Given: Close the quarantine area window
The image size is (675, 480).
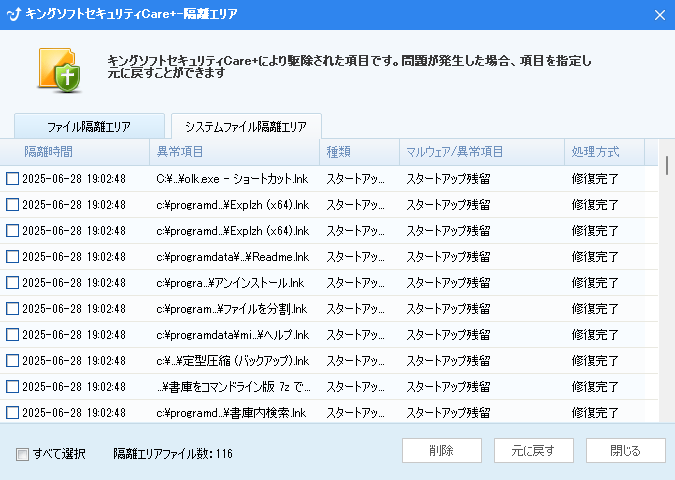Looking at the screenshot, I should 660,15.
